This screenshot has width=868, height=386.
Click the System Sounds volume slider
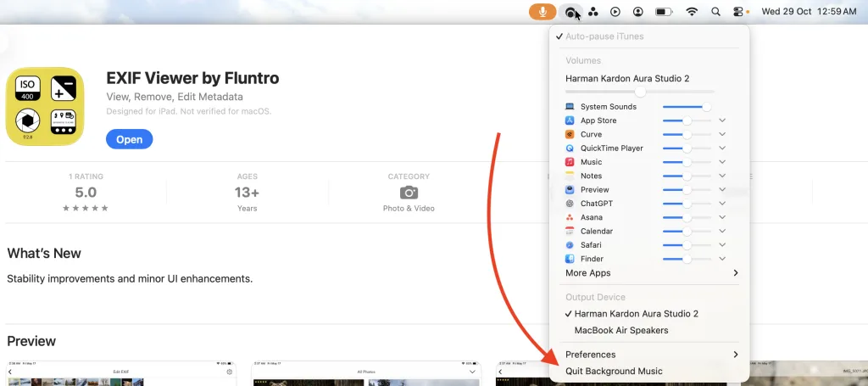685,107
